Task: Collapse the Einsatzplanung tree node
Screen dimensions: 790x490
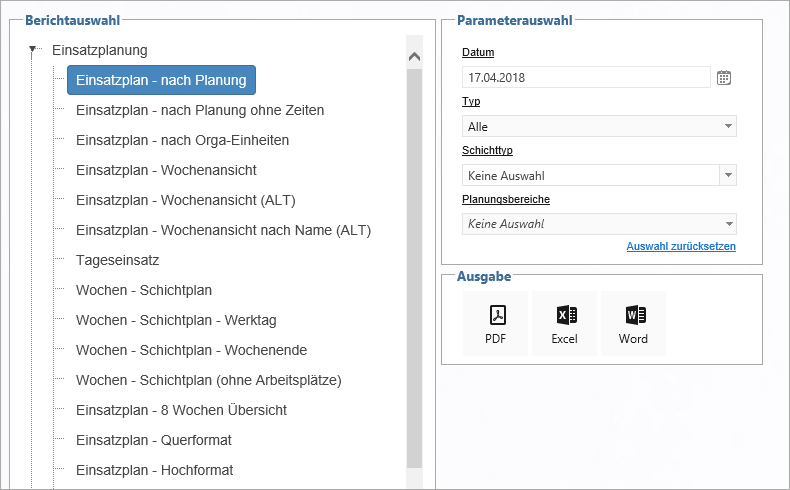Action: [33, 49]
